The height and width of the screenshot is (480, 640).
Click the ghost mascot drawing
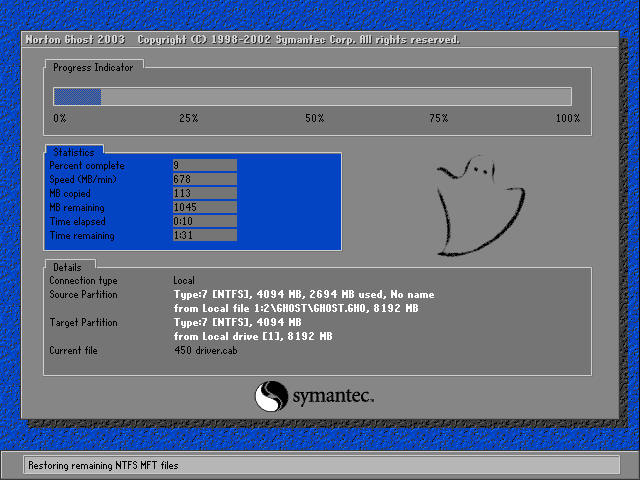(480, 206)
